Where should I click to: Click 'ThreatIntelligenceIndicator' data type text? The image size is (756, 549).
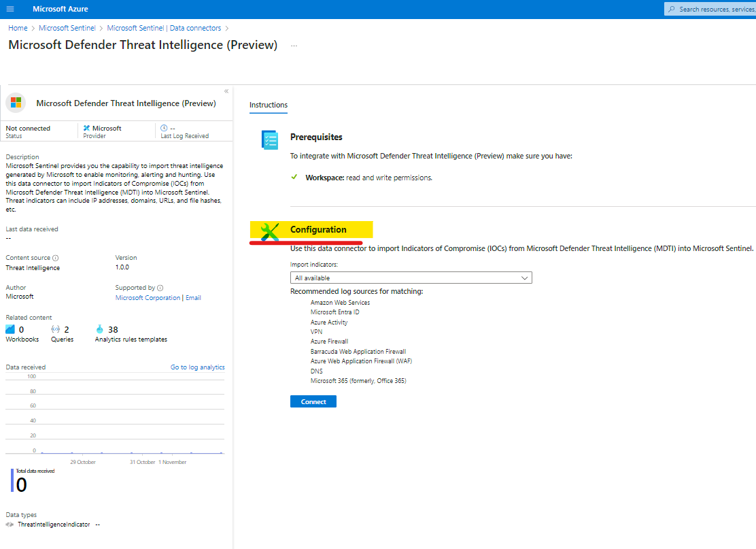tap(54, 525)
